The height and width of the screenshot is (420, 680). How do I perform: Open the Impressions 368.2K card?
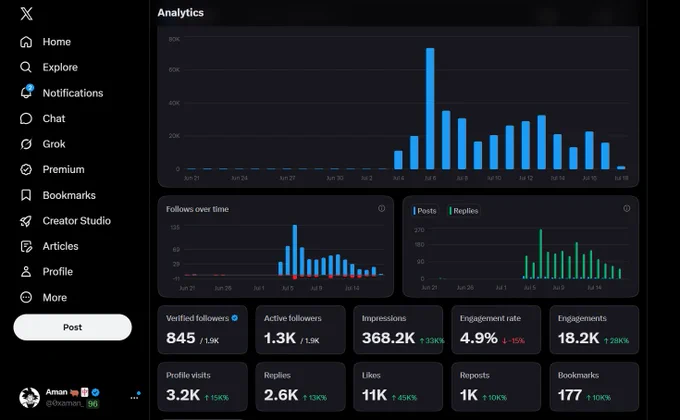398,330
